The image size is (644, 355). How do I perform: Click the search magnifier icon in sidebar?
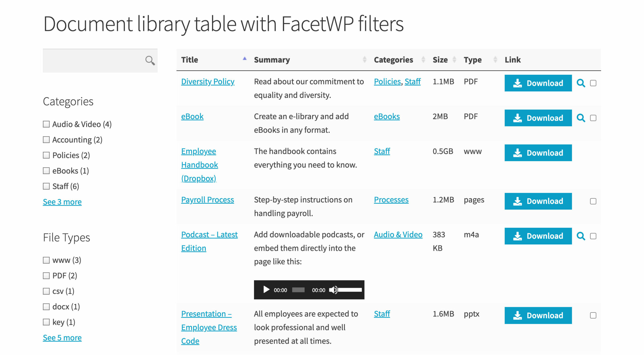[x=150, y=61]
